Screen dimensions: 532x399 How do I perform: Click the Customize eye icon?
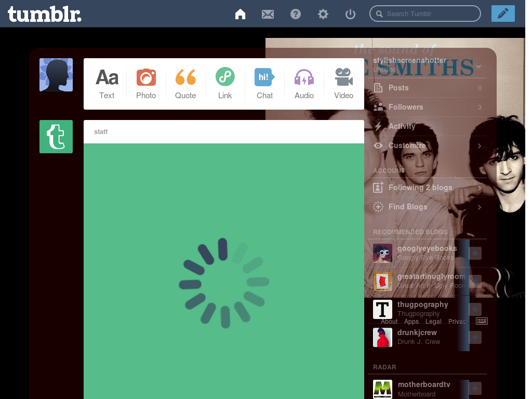pos(378,145)
